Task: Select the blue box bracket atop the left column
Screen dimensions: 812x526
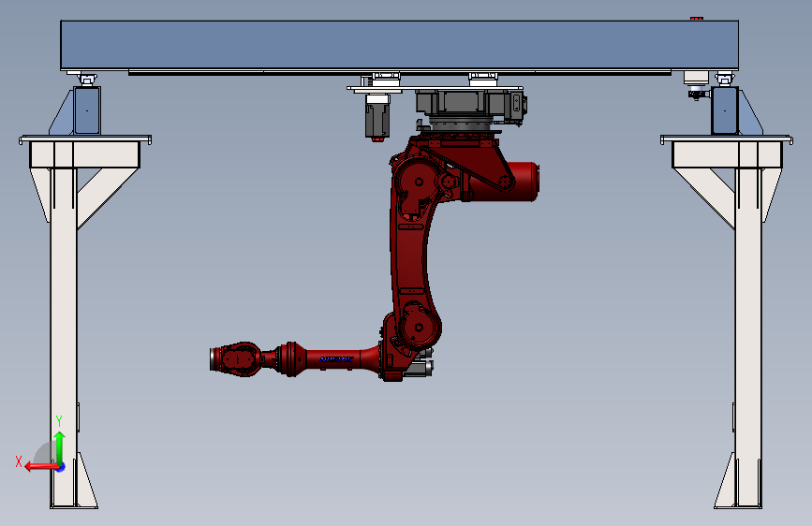Action: tap(86, 110)
